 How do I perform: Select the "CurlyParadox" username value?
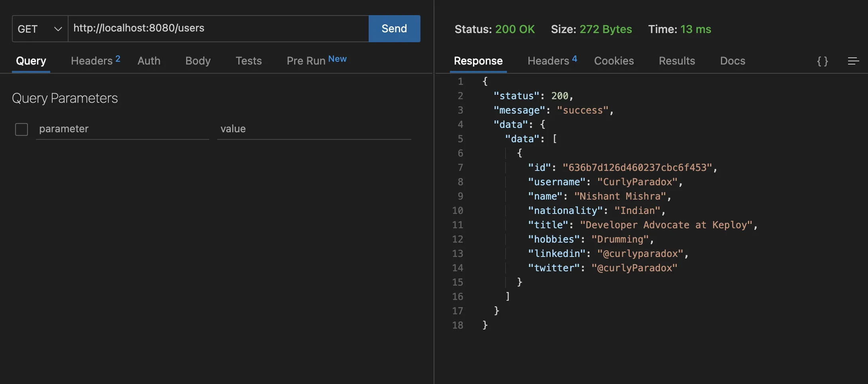tap(637, 182)
